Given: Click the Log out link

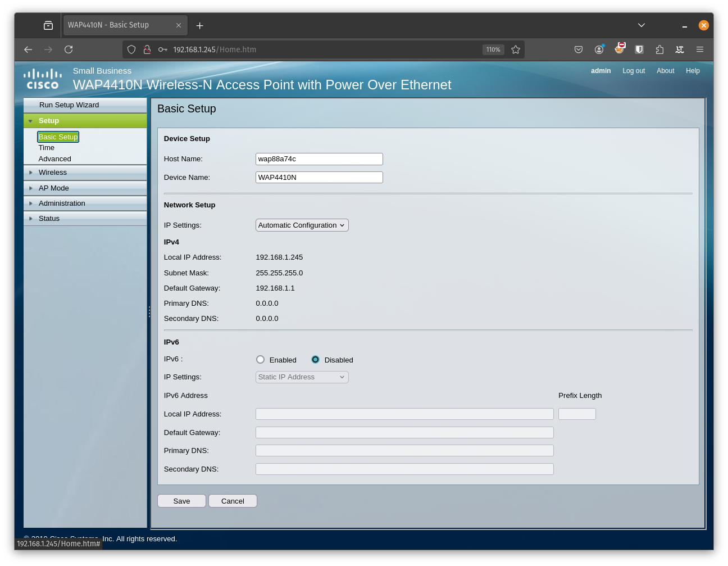Looking at the screenshot, I should point(633,71).
